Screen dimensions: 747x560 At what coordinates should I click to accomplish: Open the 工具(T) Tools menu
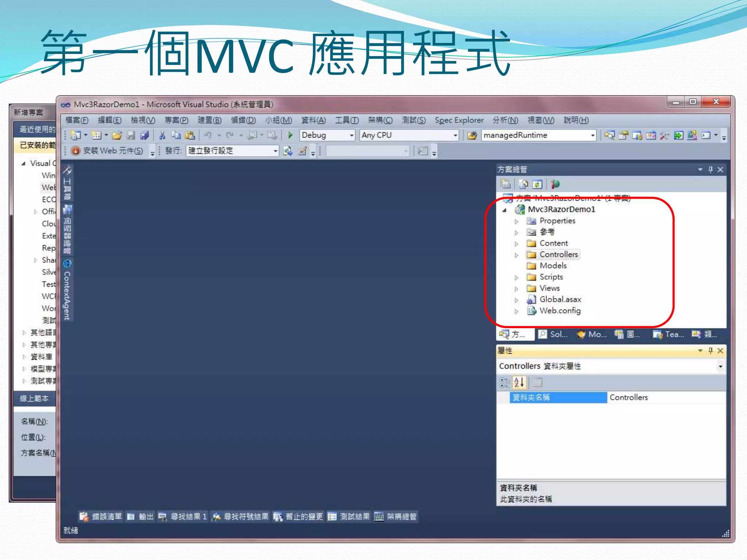[347, 120]
